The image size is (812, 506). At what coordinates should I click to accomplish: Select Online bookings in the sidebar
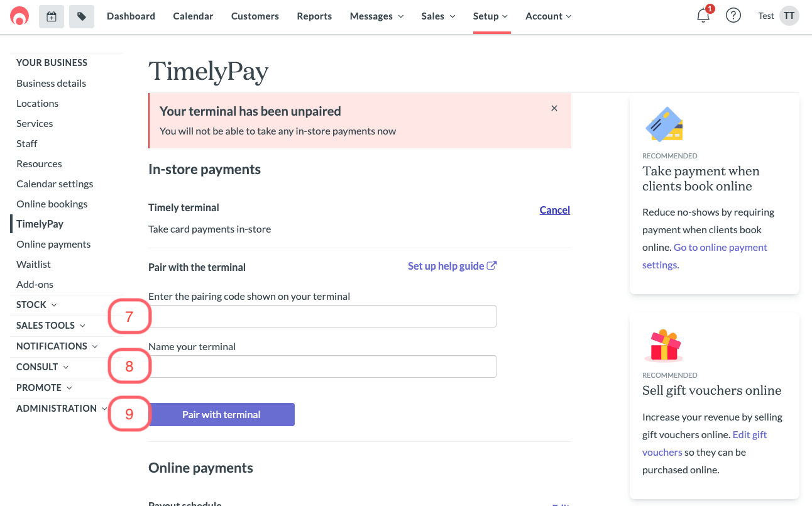click(x=52, y=204)
